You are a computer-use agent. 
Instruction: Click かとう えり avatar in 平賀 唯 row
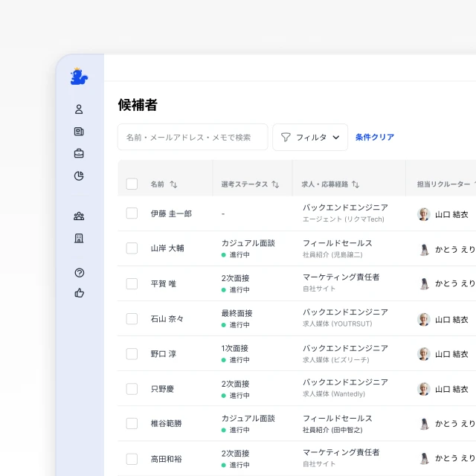click(x=424, y=284)
